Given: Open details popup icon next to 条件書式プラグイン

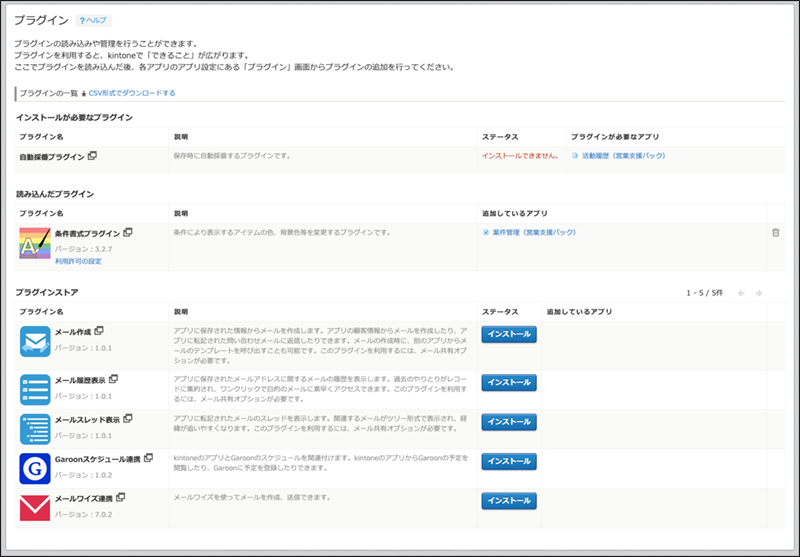Looking at the screenshot, I should click(128, 233).
